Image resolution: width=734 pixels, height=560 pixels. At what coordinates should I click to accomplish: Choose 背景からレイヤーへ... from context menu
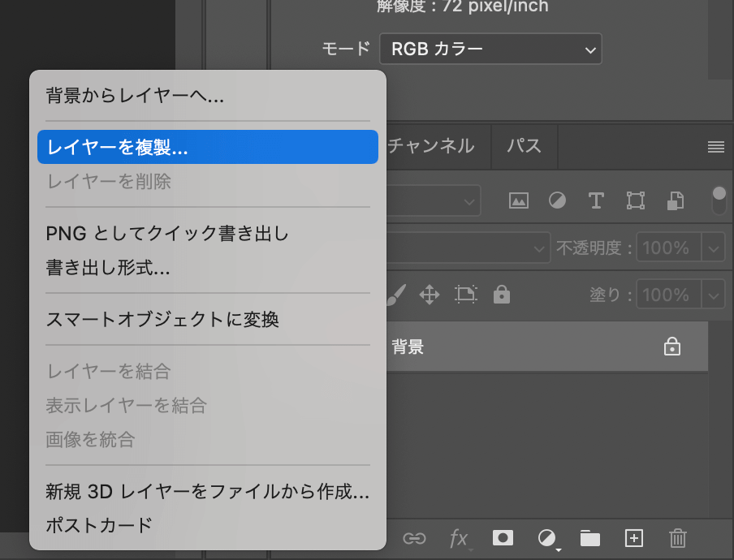pyautogui.click(x=207, y=96)
